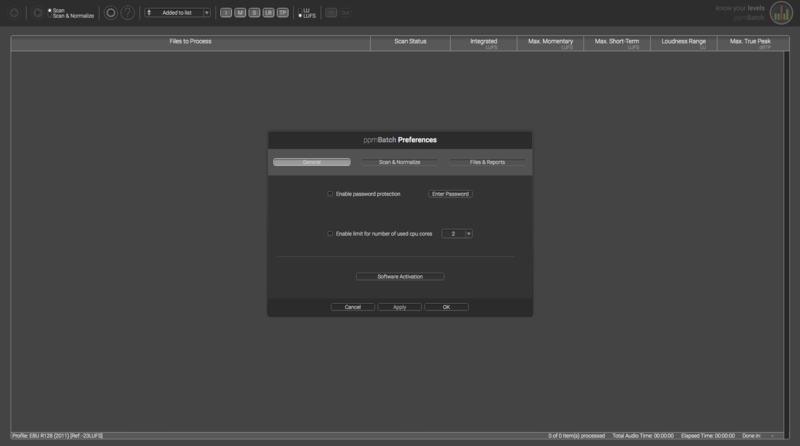
Task: Click the sort order arrows in Added to list
Action: coord(149,12)
